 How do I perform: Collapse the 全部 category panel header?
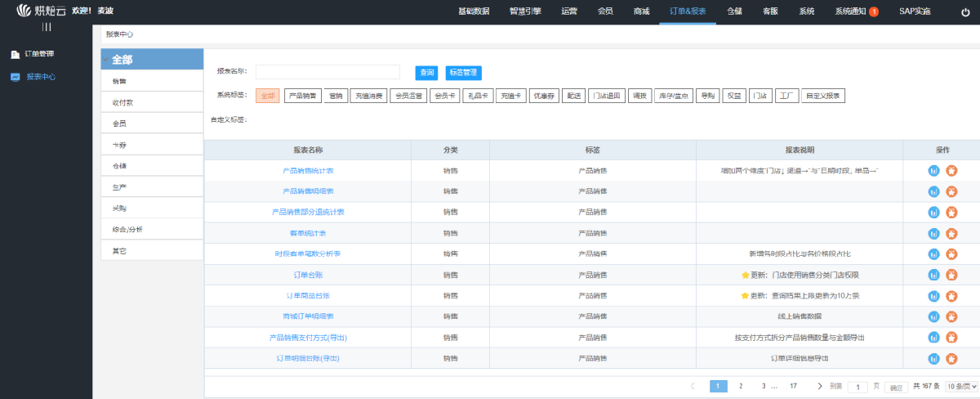coord(152,60)
